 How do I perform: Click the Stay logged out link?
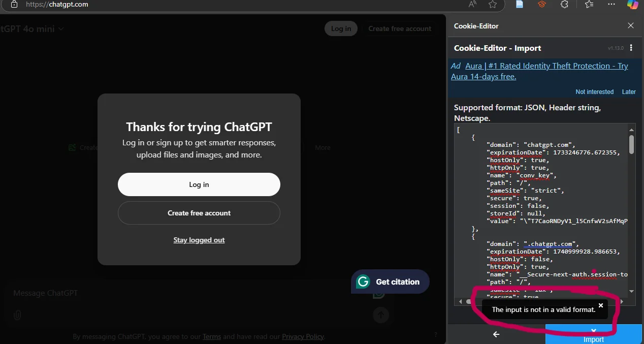point(199,240)
